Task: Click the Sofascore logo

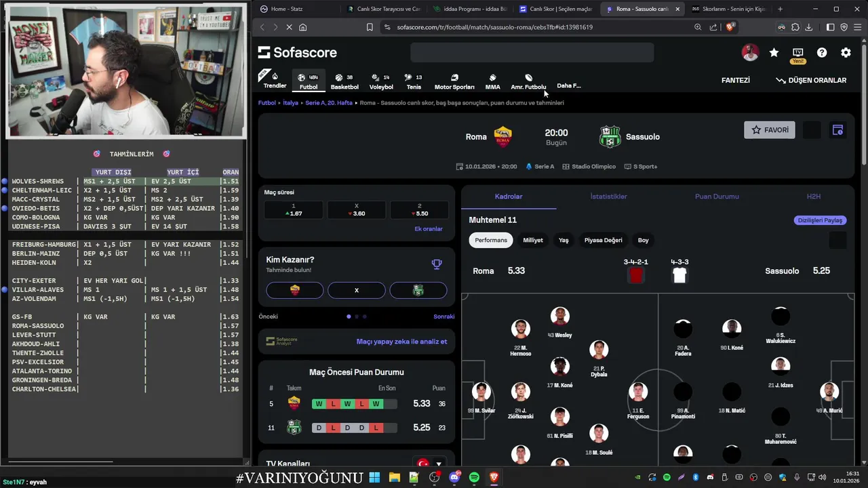Action: pos(297,52)
